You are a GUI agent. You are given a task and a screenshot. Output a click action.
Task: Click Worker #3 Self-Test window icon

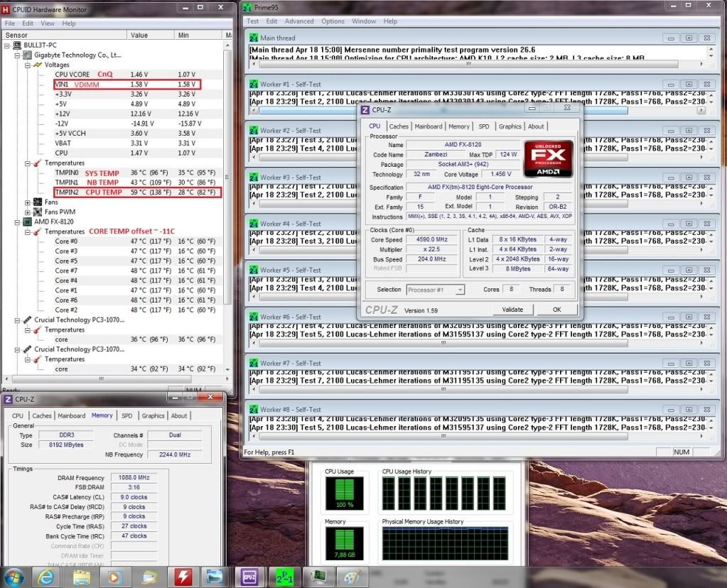254,178
